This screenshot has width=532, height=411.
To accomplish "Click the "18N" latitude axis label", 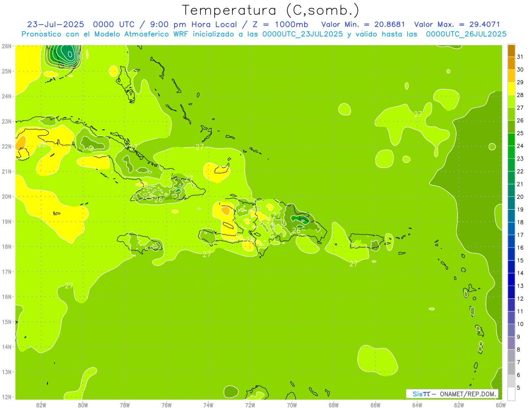I will click(x=7, y=247).
